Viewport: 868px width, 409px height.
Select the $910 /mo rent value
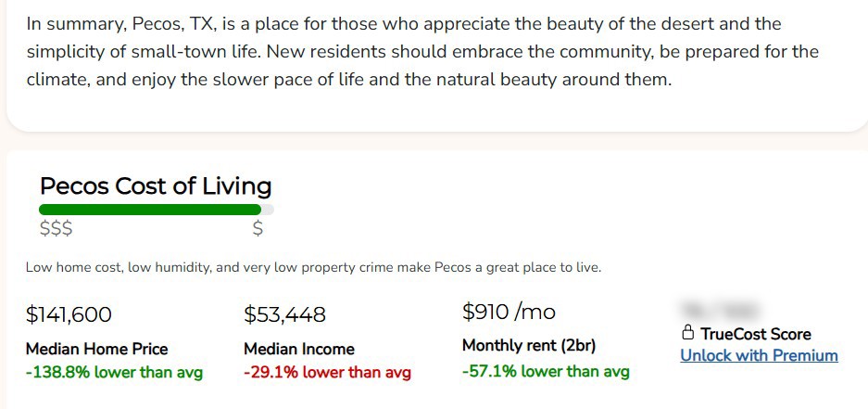pos(509,312)
